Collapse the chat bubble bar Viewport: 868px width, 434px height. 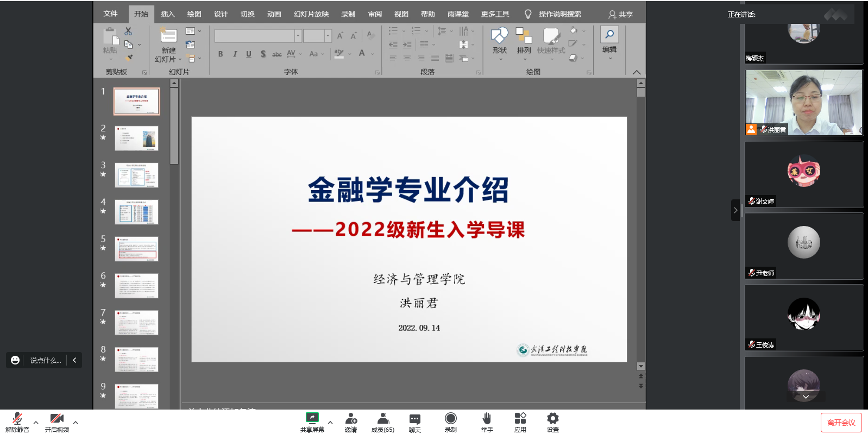74,360
